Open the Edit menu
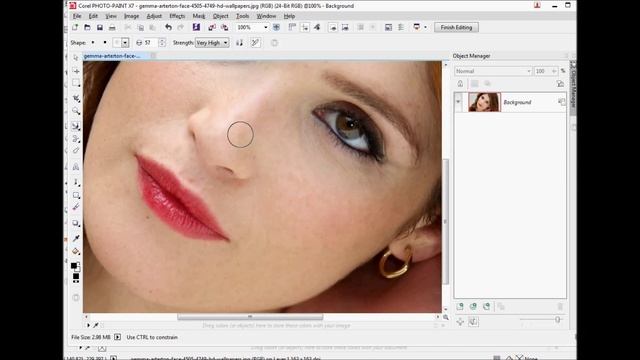This screenshot has width=640, height=360. pos(93,16)
